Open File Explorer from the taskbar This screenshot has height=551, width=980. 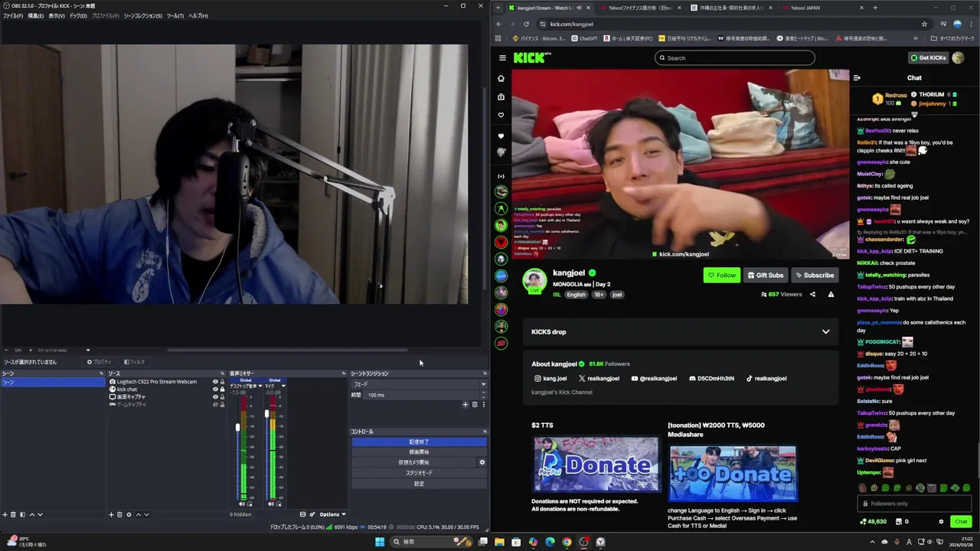499,542
